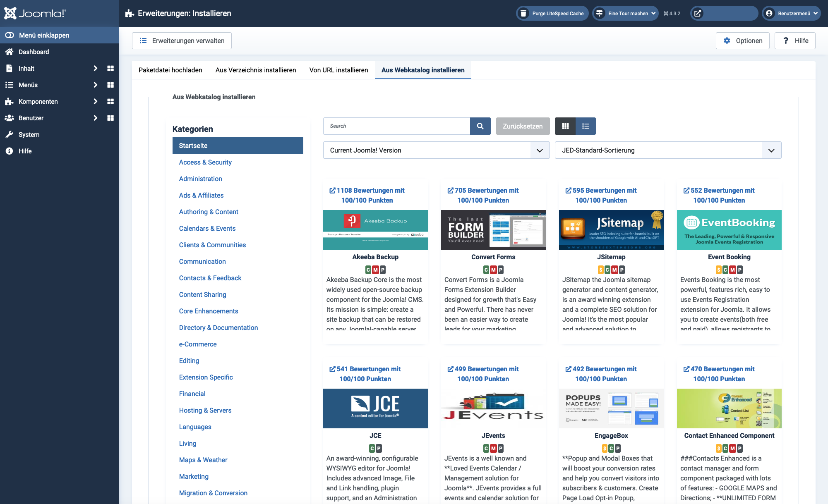Image resolution: width=828 pixels, height=504 pixels.
Task: Click the JCE title text
Action: pos(375,435)
